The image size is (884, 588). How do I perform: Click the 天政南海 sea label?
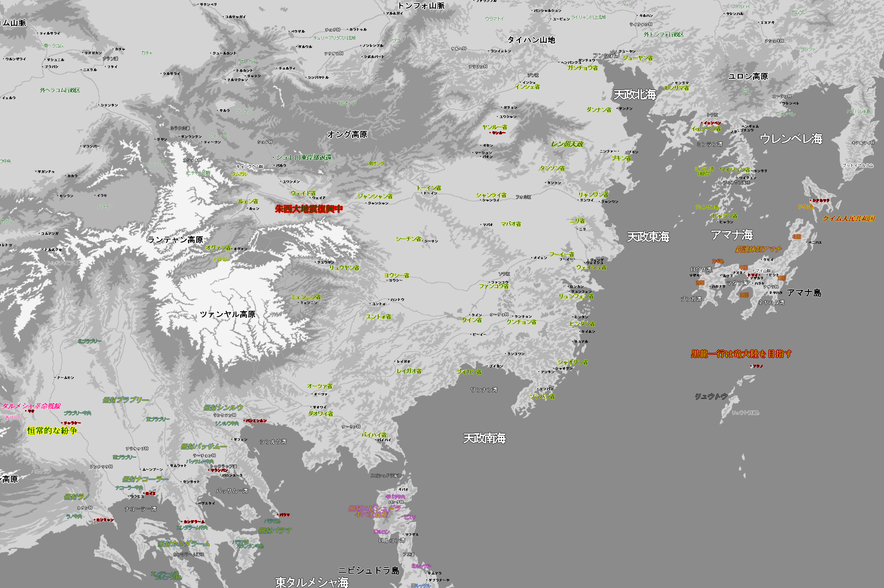(484, 438)
